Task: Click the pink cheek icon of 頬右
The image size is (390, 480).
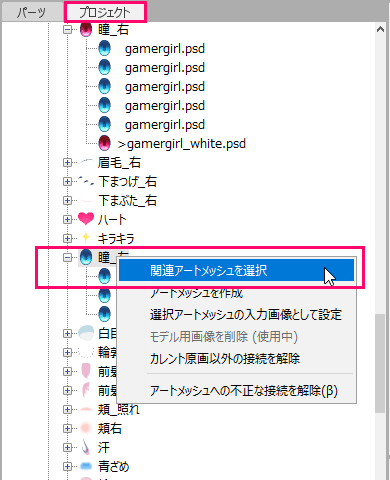Action: [86, 428]
